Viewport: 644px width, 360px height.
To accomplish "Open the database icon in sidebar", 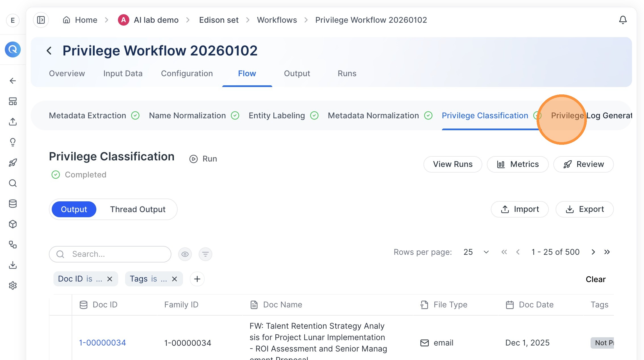I will (13, 204).
